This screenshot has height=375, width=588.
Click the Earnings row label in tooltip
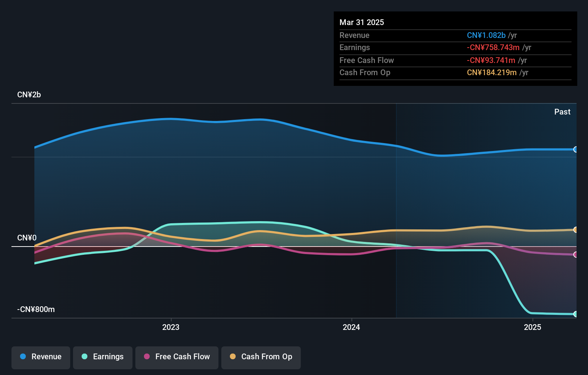(x=355, y=48)
